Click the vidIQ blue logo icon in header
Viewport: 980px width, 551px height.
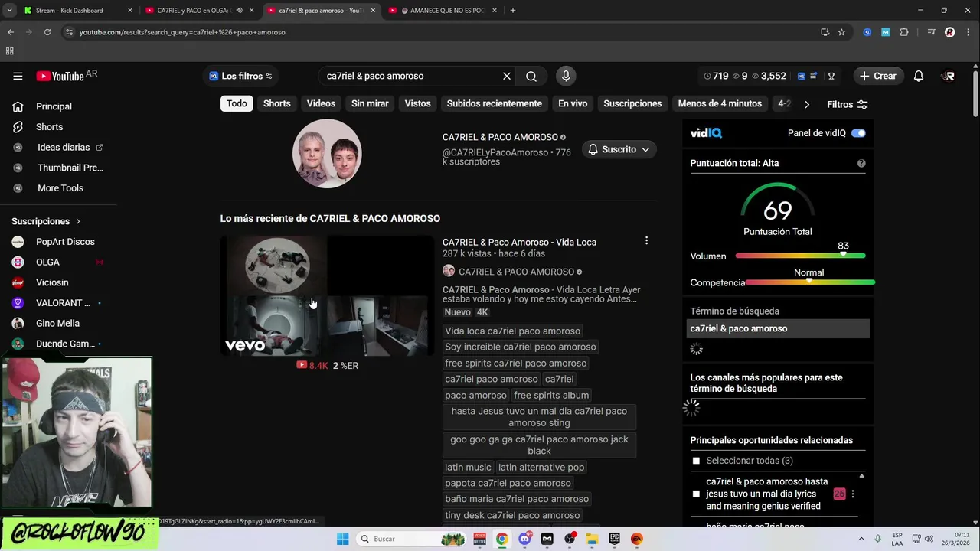click(x=802, y=76)
